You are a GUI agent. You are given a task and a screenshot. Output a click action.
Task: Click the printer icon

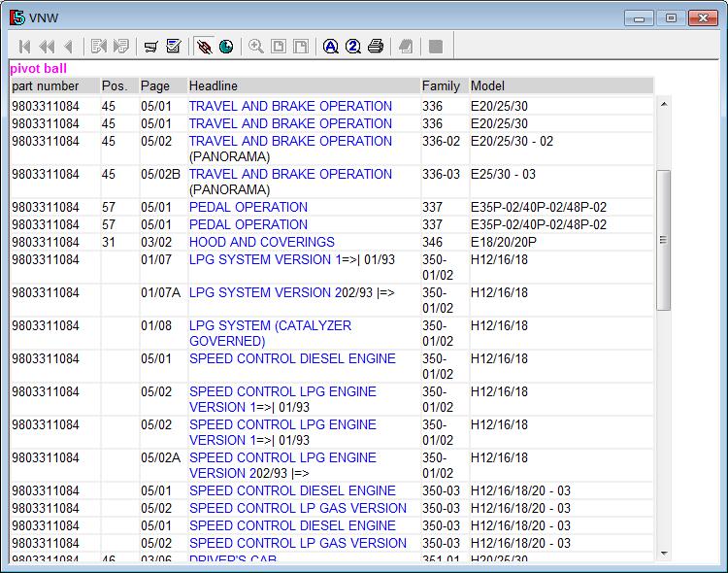point(376,47)
